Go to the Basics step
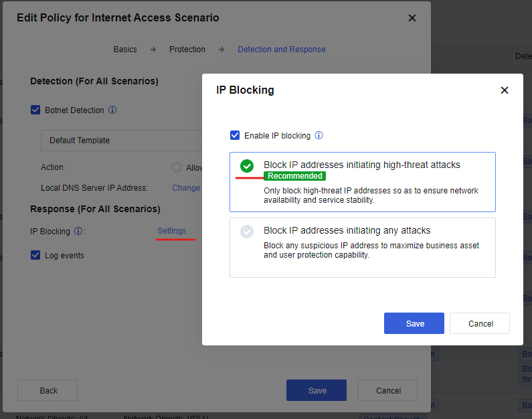This screenshot has height=419, width=532. [125, 50]
